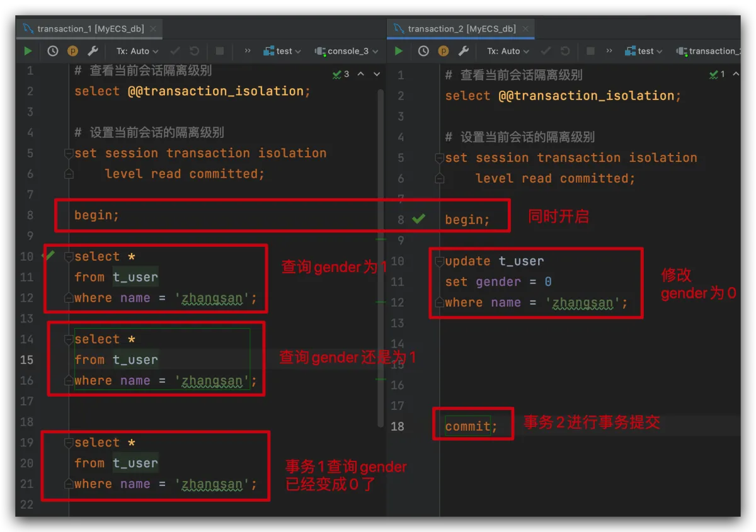This screenshot has height=532, width=756.
Task: Click commit checkmark in transaction_1 toolbar
Action: (176, 51)
